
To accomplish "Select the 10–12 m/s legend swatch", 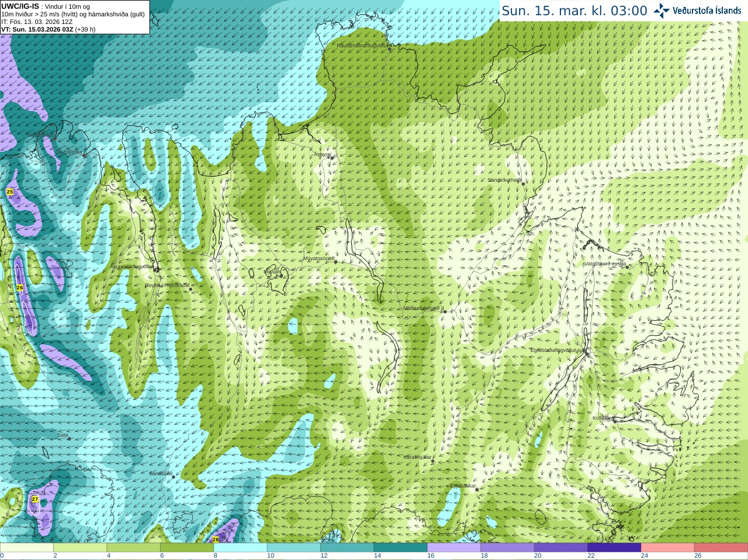I will coord(294,548).
